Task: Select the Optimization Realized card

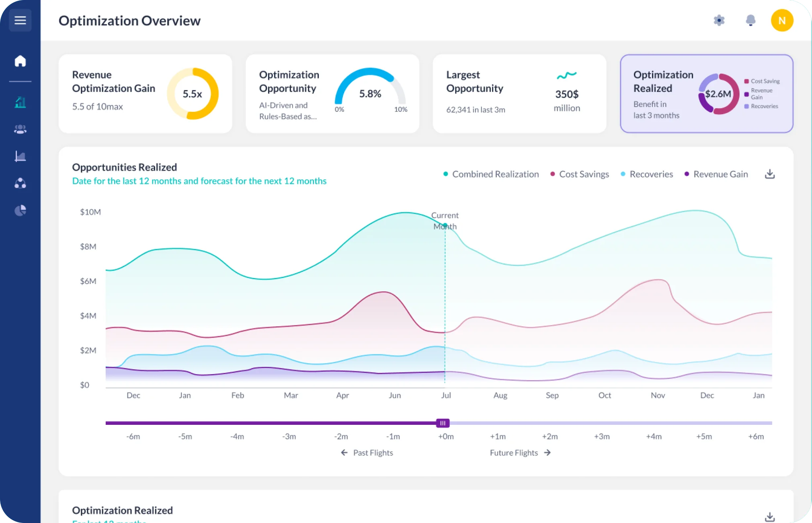Action: [707, 93]
